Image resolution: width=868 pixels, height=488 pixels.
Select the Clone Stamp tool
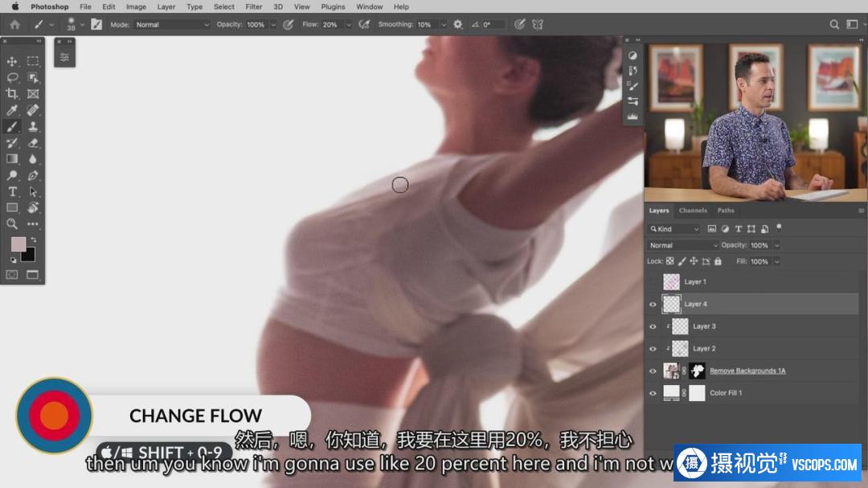tap(33, 126)
